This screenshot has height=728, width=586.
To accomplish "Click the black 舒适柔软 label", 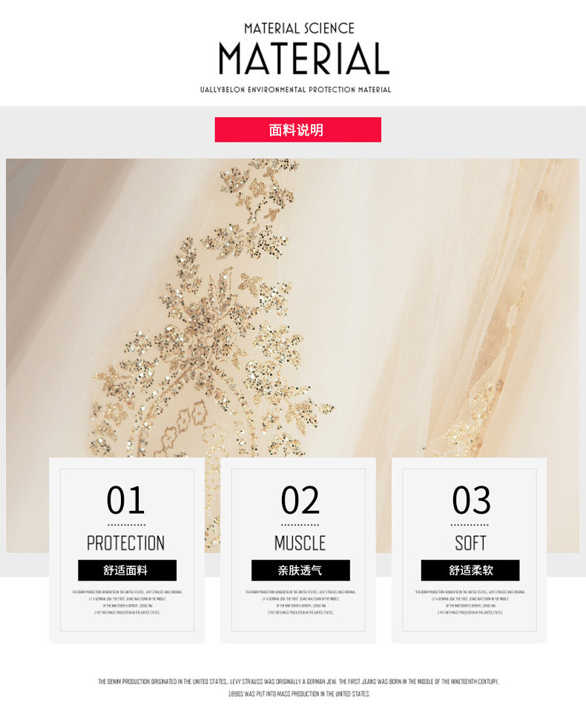I will [x=470, y=570].
